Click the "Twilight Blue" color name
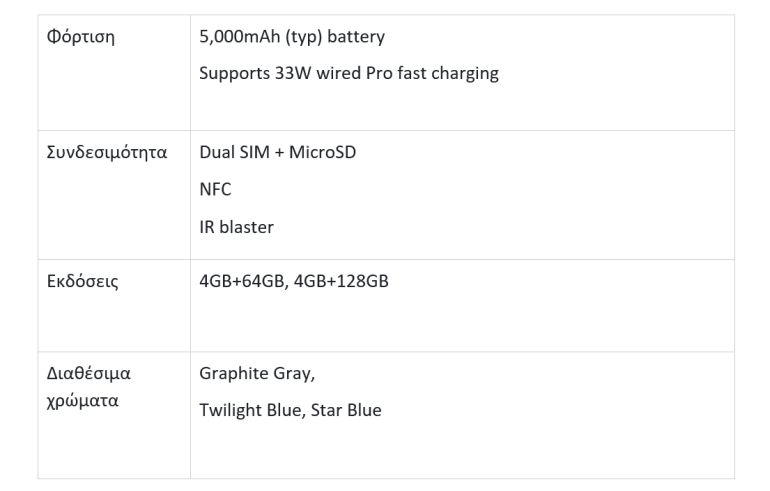Screen dimensions: 770x491 point(249,410)
